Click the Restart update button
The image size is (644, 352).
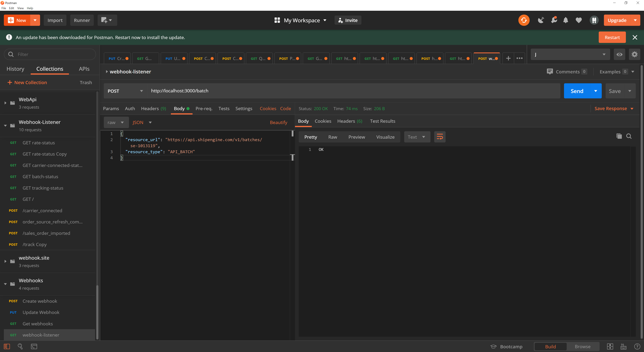(x=612, y=37)
